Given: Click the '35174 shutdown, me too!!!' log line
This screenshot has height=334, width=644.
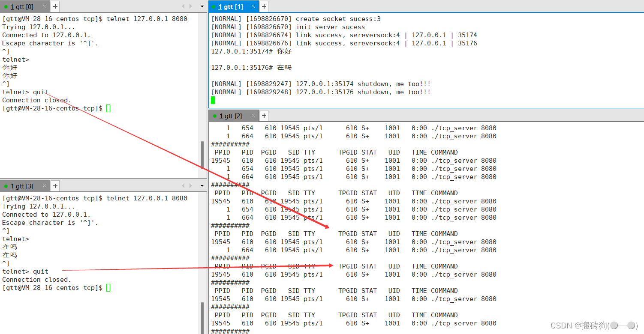Looking at the screenshot, I should pyautogui.click(x=321, y=84).
